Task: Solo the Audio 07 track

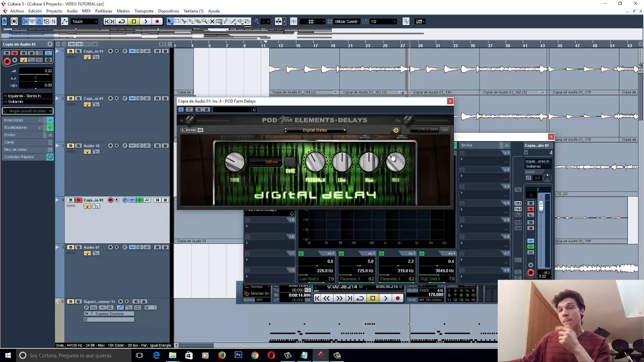Action: 78,247
